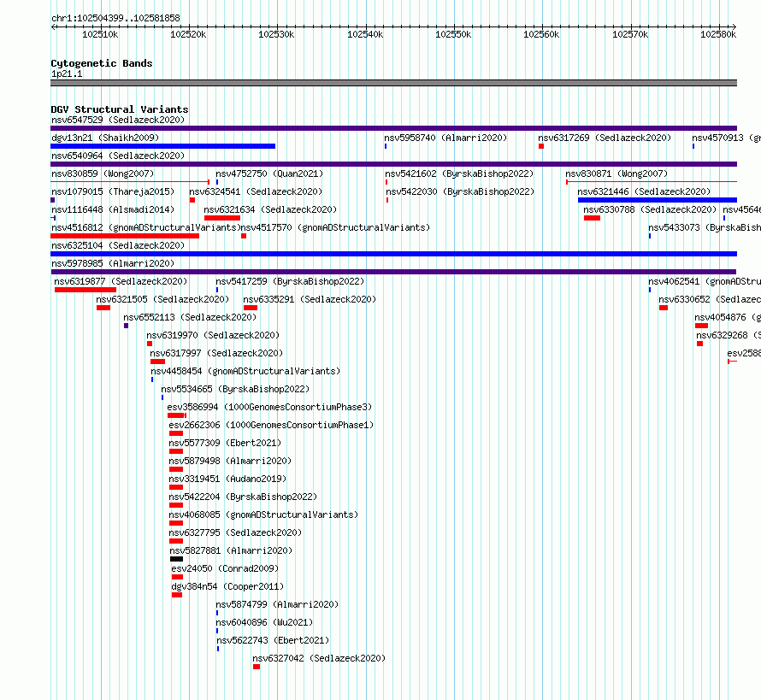Open nsv4458454 (gnomADStructuralVariants) label
This screenshot has height=700, width=761.
tap(245, 371)
